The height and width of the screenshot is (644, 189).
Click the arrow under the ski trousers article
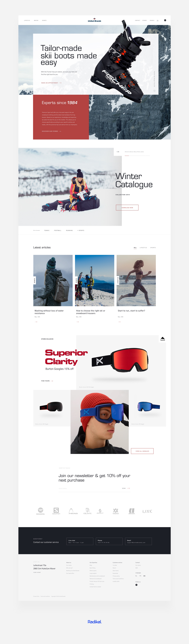tap(77, 322)
